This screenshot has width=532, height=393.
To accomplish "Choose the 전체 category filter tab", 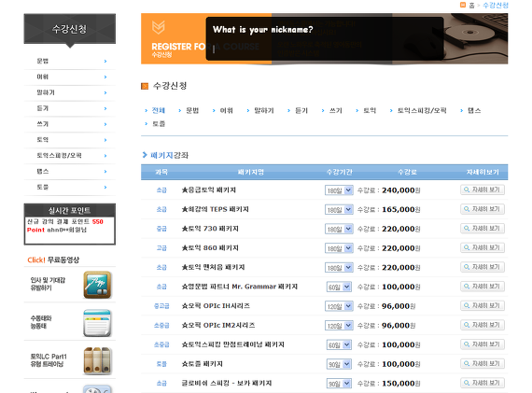I will (158, 110).
